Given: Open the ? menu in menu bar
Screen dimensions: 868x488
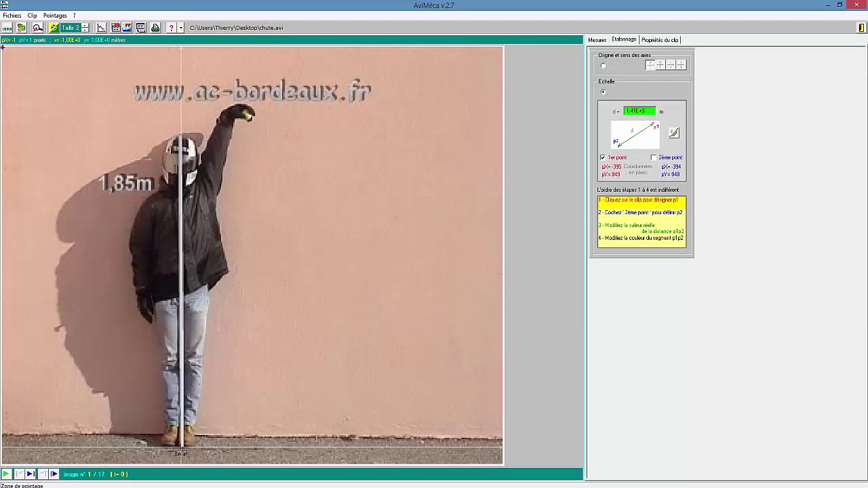Looking at the screenshot, I should click(x=75, y=16).
